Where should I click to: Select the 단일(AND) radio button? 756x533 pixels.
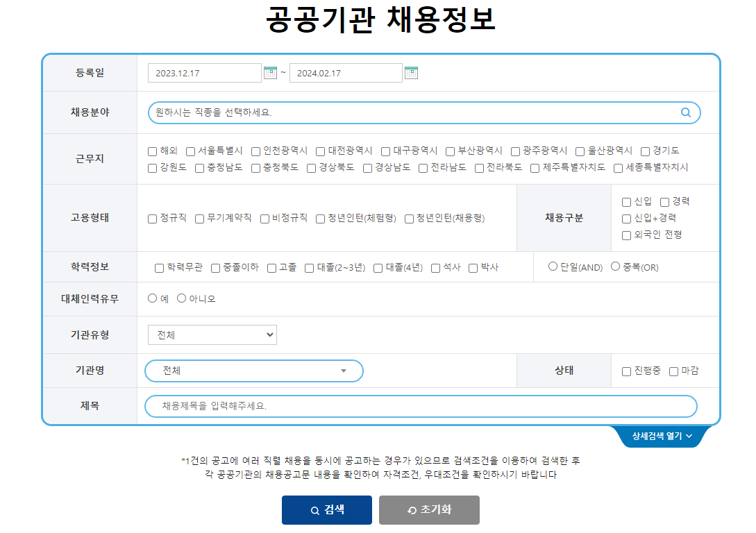(553, 266)
